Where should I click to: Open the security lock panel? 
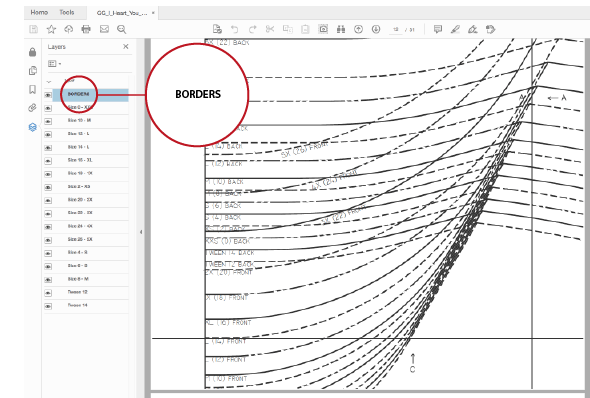point(32,52)
